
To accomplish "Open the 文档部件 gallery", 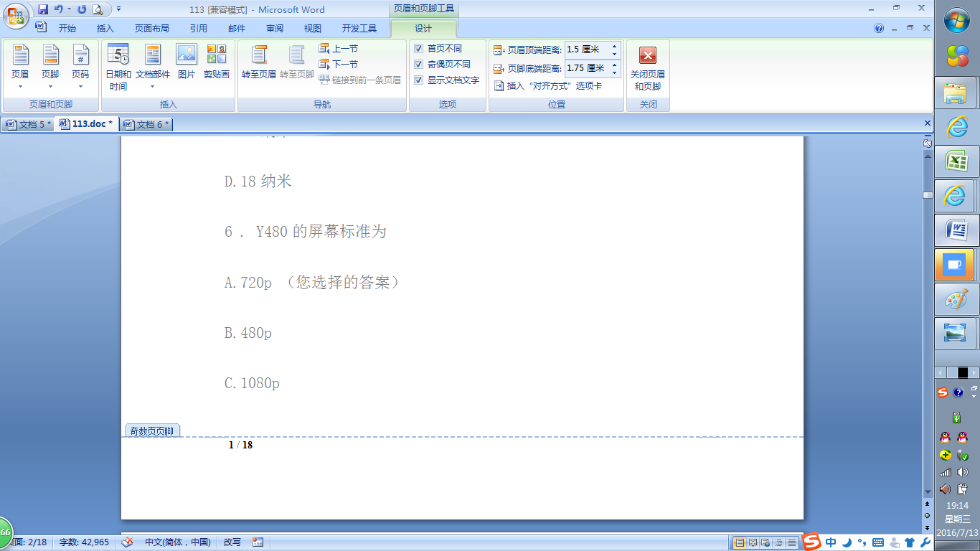I will tap(153, 67).
